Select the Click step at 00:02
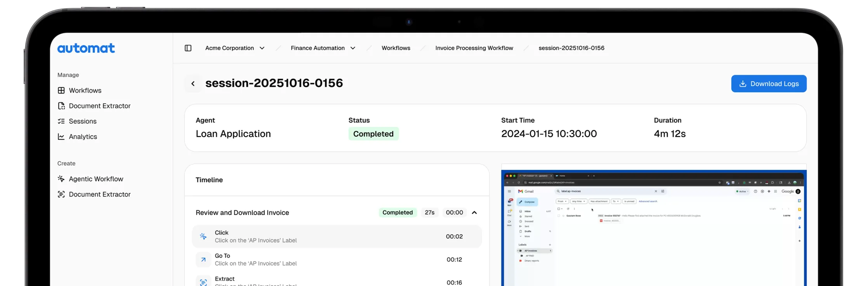The height and width of the screenshot is (286, 868). (x=337, y=236)
